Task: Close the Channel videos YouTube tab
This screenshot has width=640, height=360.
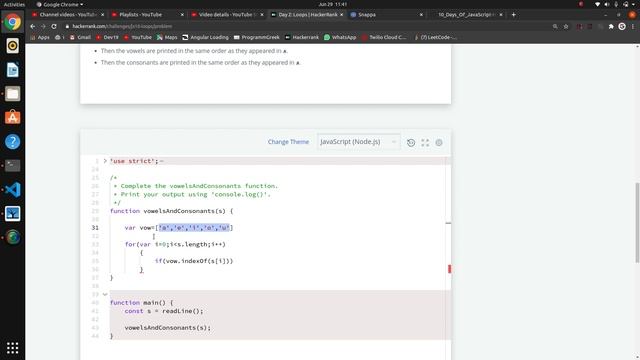Action: pos(102,15)
